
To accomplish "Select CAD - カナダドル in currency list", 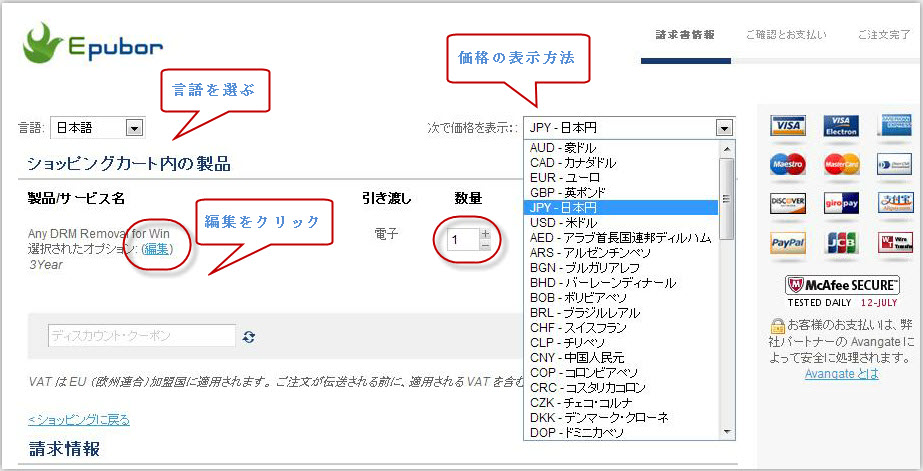I will (x=622, y=162).
